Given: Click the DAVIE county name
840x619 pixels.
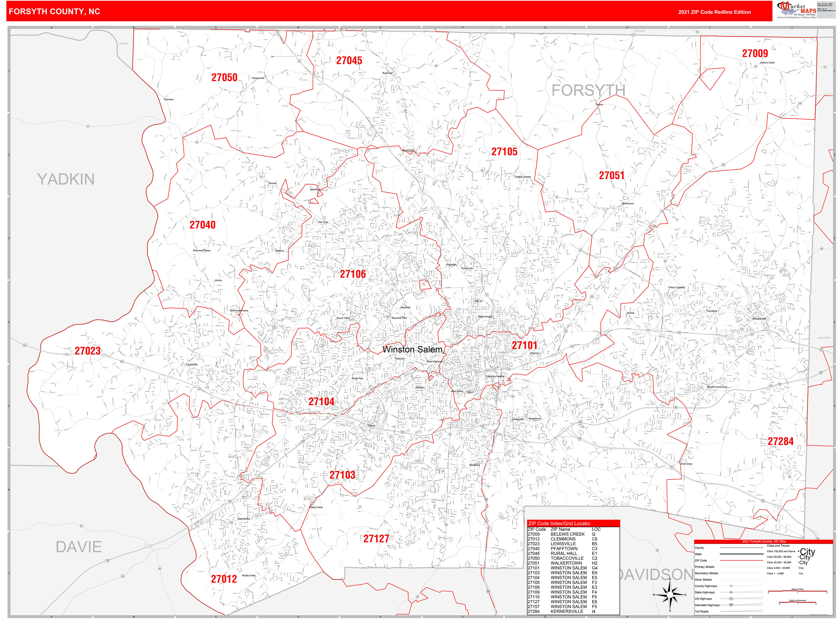Looking at the screenshot, I should point(79,547).
